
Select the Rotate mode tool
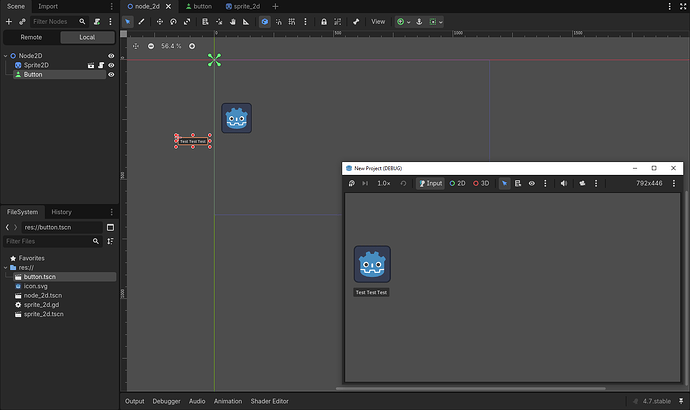coord(173,22)
